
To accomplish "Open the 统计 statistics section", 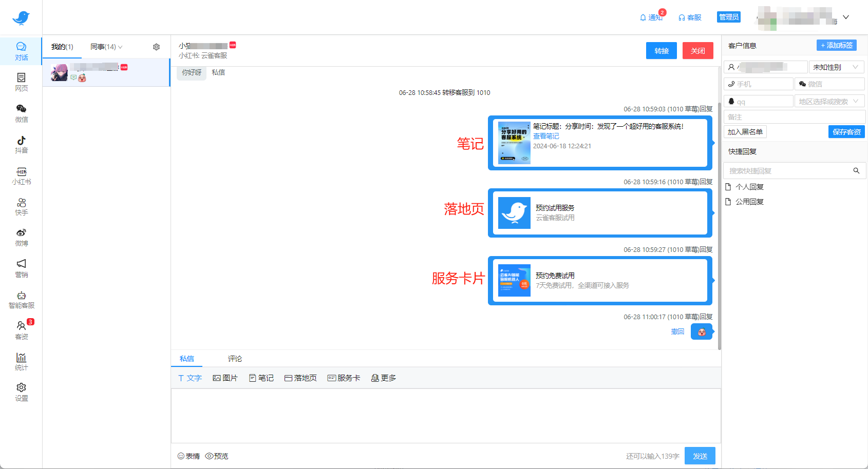I will (21, 361).
